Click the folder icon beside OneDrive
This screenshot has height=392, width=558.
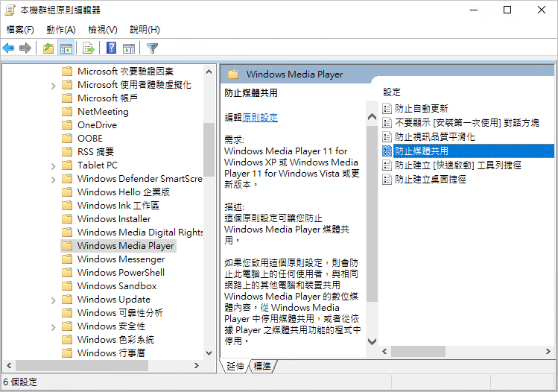(67, 125)
